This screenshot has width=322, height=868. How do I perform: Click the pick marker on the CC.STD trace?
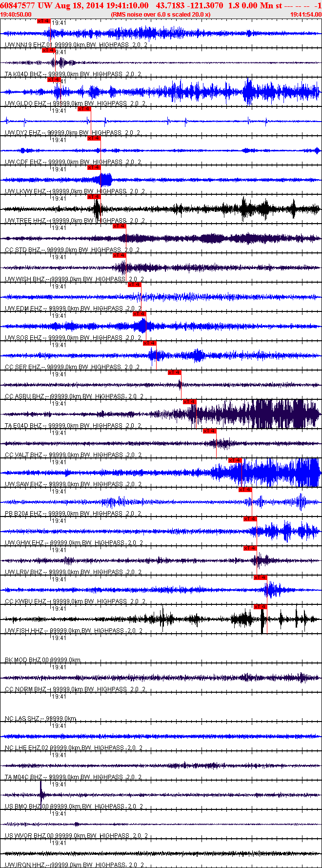[x=120, y=226]
